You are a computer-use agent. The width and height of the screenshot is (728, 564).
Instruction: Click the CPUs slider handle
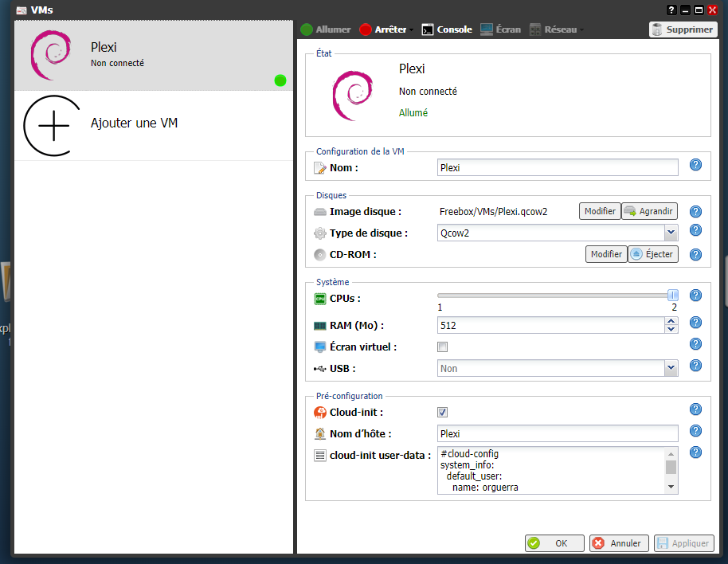tap(673, 296)
